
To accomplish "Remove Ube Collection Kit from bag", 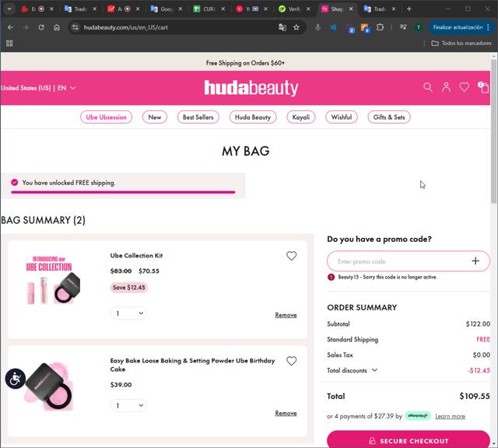I will pyautogui.click(x=286, y=315).
